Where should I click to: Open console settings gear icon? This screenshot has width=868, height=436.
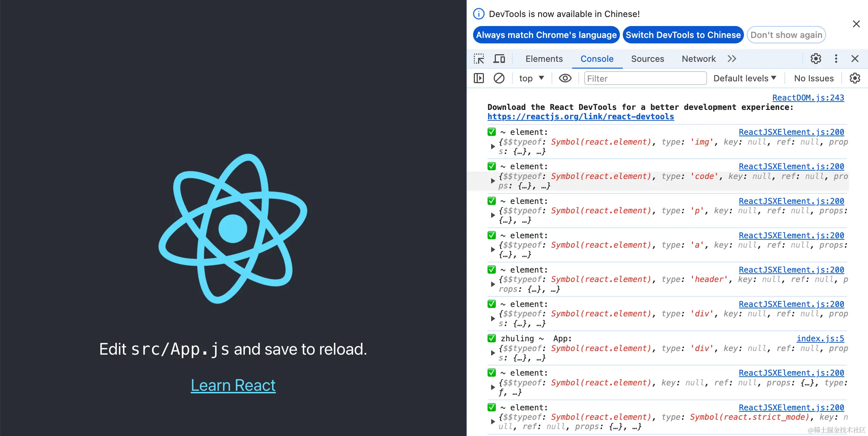pos(855,78)
